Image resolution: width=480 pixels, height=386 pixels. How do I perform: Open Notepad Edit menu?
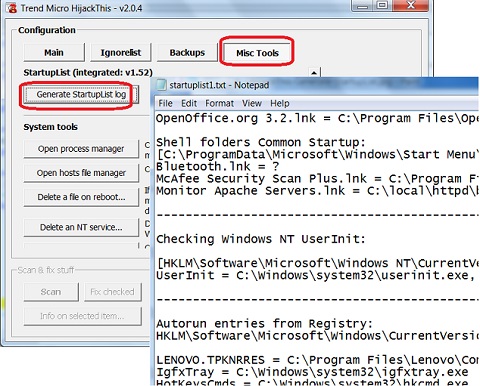click(x=189, y=103)
